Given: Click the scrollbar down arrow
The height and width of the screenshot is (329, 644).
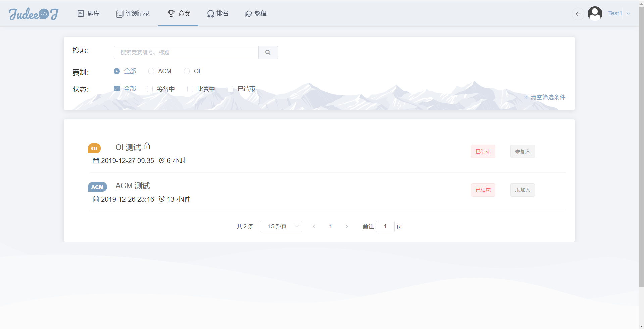Looking at the screenshot, I should [641, 326].
